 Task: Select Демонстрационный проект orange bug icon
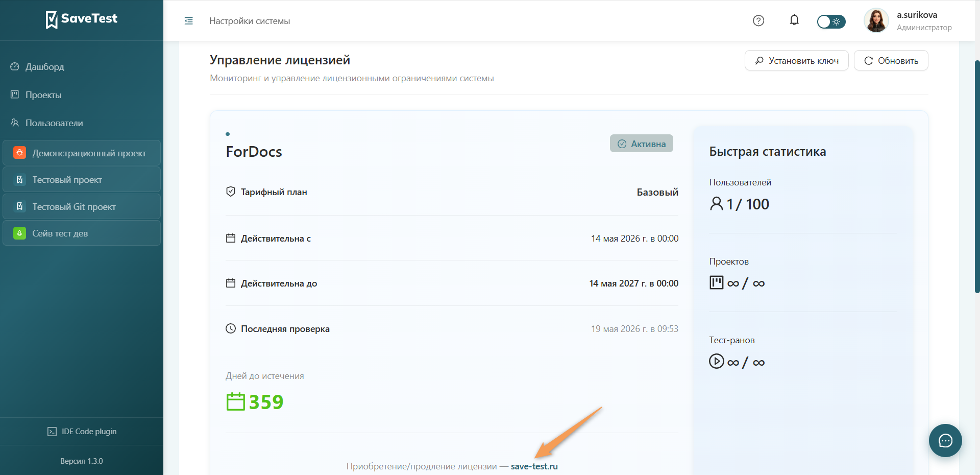pos(19,153)
